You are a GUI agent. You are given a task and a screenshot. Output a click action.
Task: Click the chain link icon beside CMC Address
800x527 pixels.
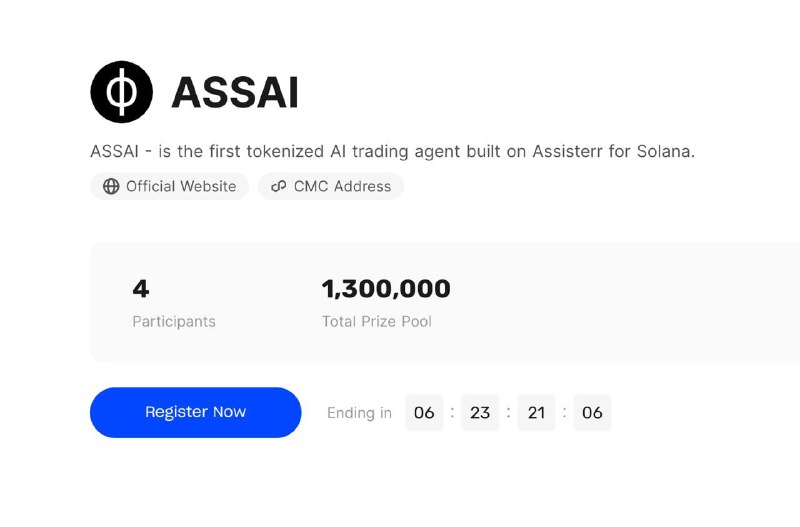(279, 186)
